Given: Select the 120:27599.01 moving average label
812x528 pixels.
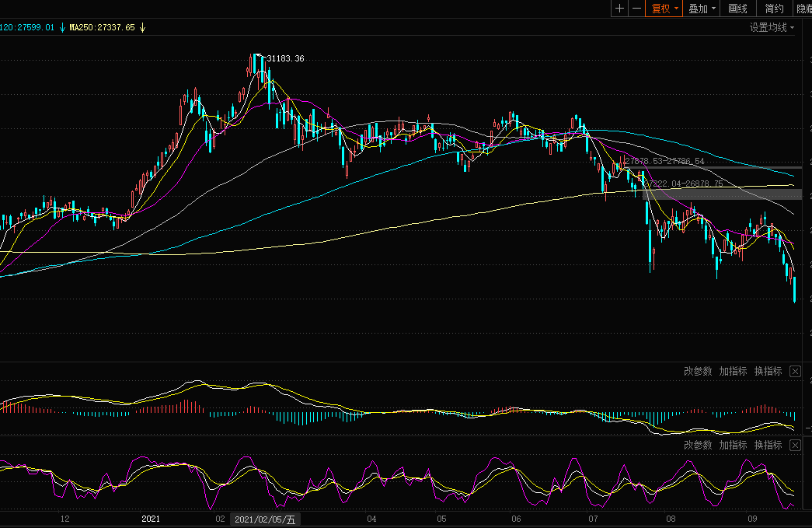Looking at the screenshot, I should [27, 27].
